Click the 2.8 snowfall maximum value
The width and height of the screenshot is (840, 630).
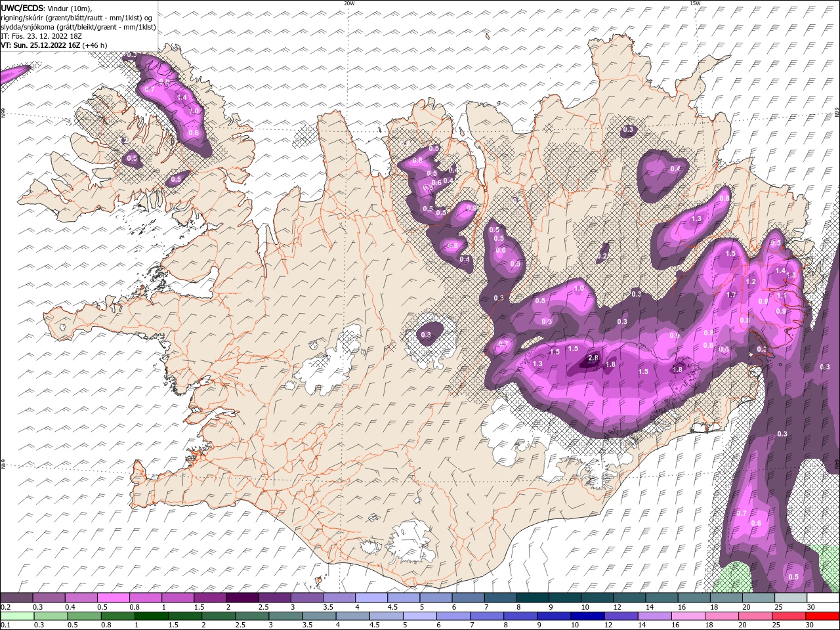coord(593,358)
